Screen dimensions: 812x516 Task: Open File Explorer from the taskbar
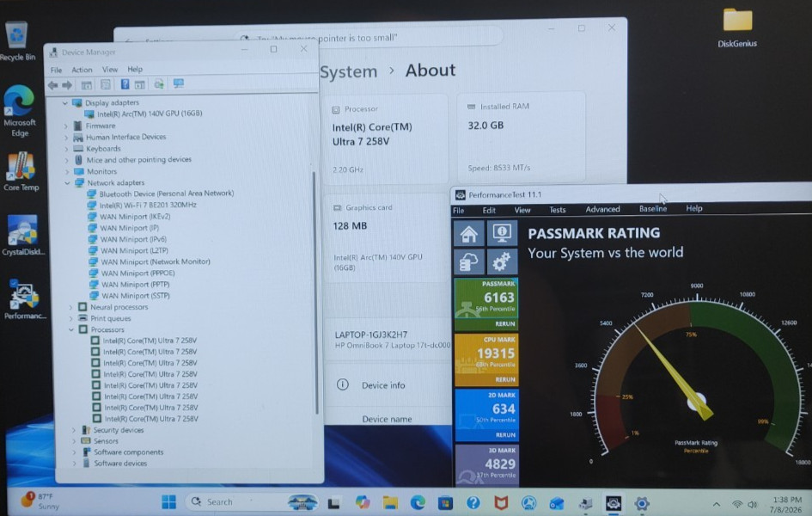[390, 502]
